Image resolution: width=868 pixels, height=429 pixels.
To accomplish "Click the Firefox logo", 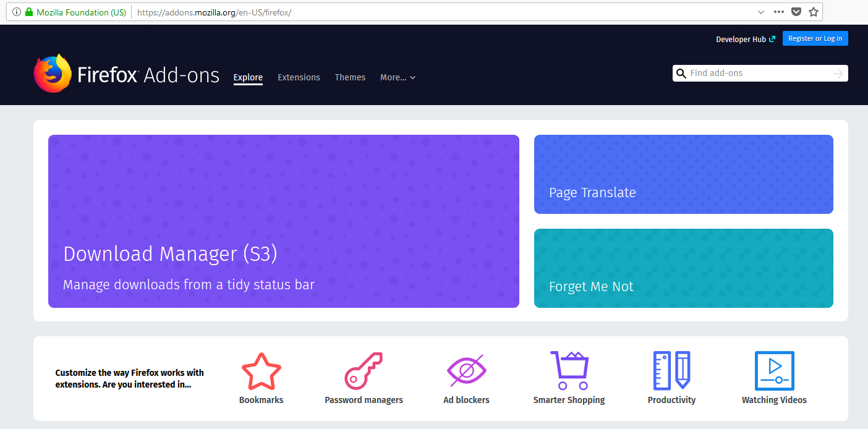I will [x=53, y=73].
